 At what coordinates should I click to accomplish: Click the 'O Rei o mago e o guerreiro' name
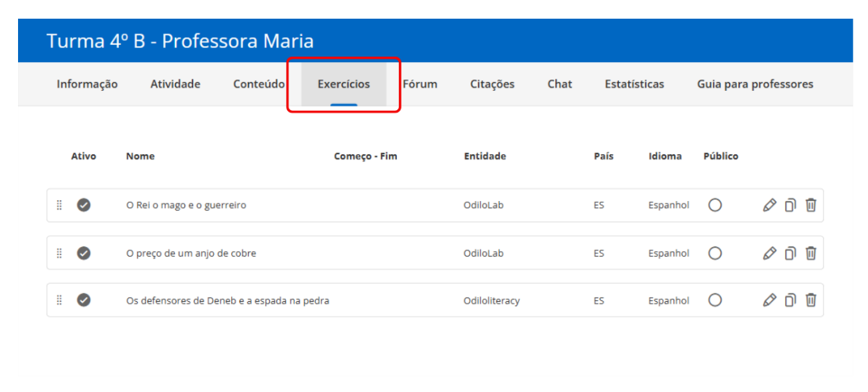(x=186, y=205)
